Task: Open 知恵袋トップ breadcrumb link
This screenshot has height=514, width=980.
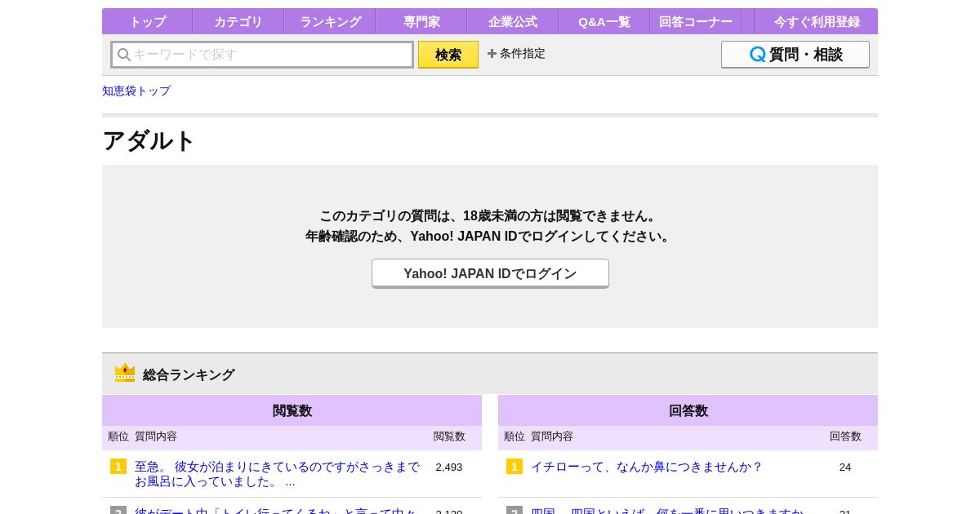Action: point(136,91)
